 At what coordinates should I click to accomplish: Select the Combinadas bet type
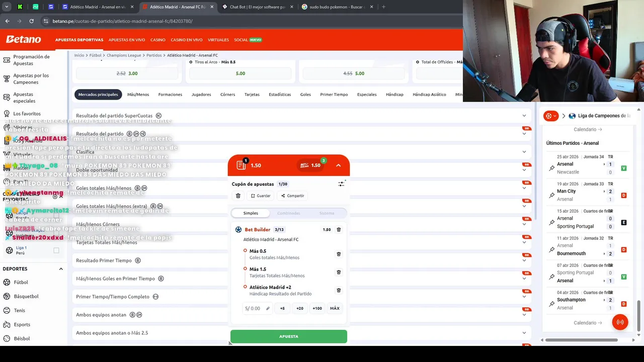click(289, 213)
